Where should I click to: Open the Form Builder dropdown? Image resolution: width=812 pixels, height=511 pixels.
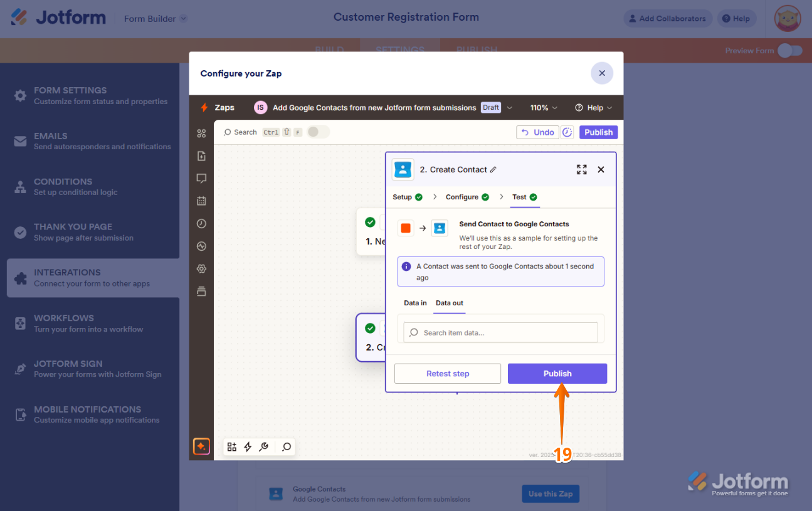156,18
